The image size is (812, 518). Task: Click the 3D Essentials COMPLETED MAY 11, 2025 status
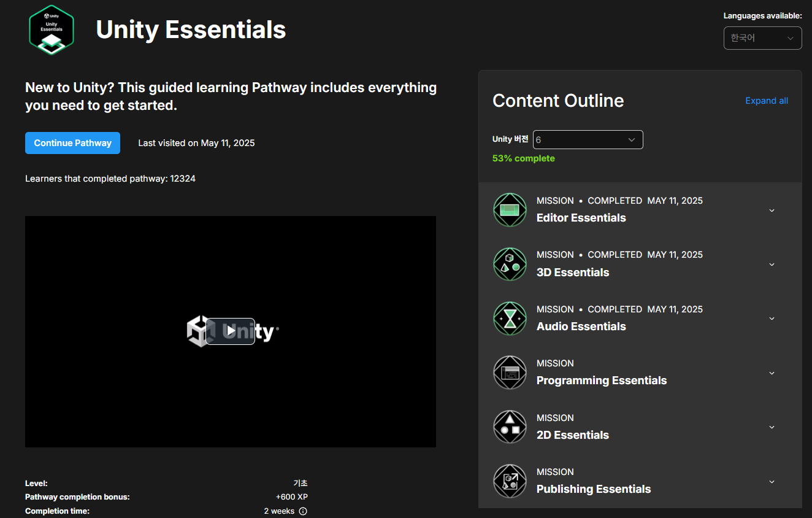(645, 255)
